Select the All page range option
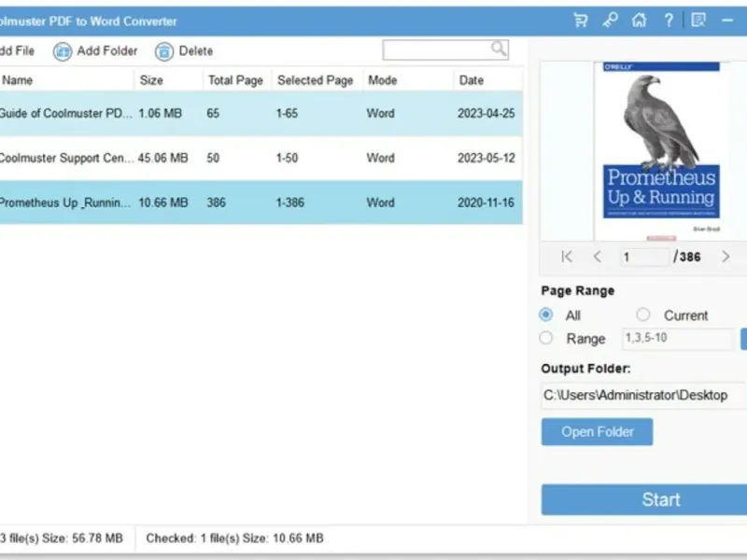The height and width of the screenshot is (560, 747). [546, 315]
